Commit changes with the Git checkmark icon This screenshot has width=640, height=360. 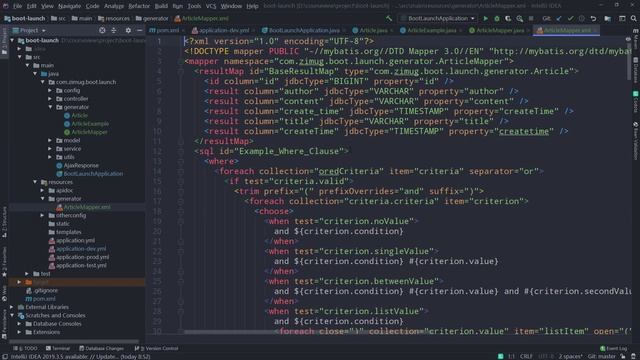(570, 18)
